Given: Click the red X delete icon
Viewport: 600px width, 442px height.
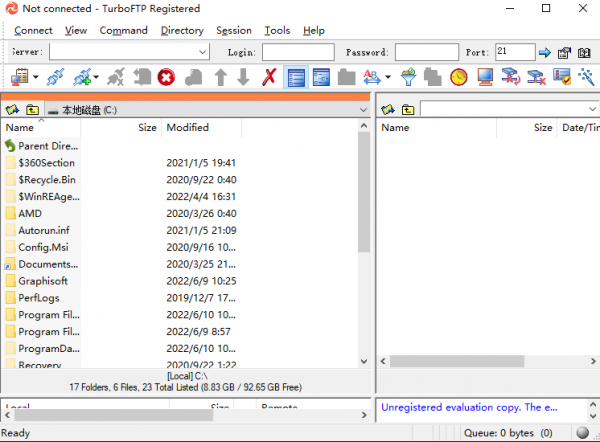Looking at the screenshot, I should 269,77.
